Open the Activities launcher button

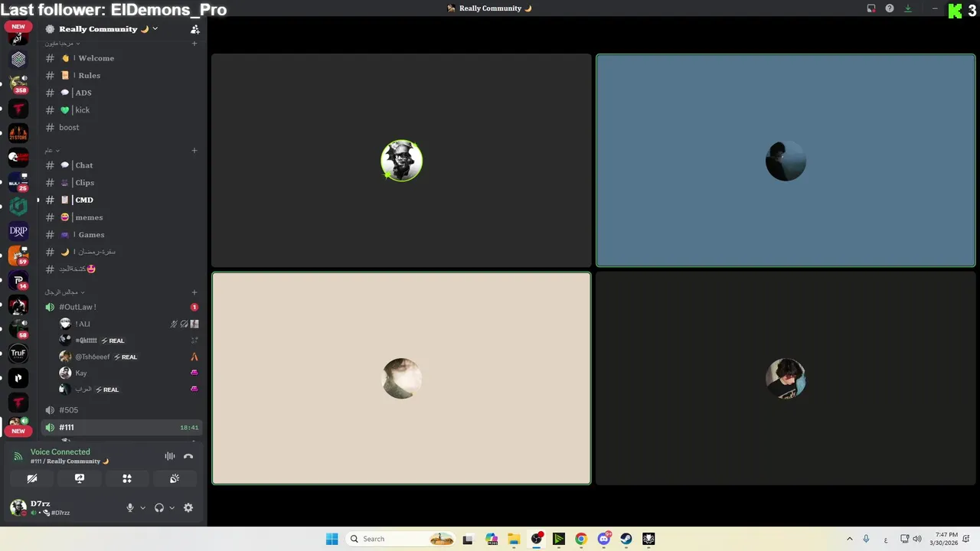coord(127,478)
